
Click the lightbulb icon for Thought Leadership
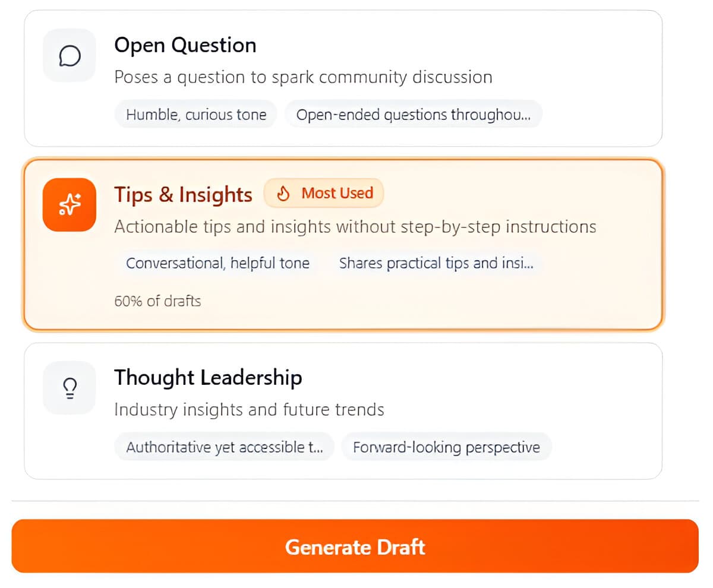[69, 387]
